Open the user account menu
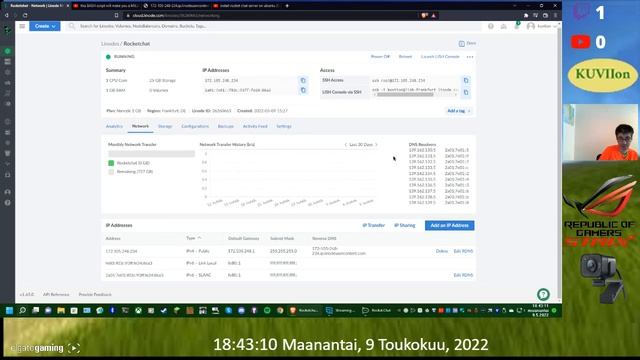Screen dimensions: 640x360 click(x=541, y=26)
